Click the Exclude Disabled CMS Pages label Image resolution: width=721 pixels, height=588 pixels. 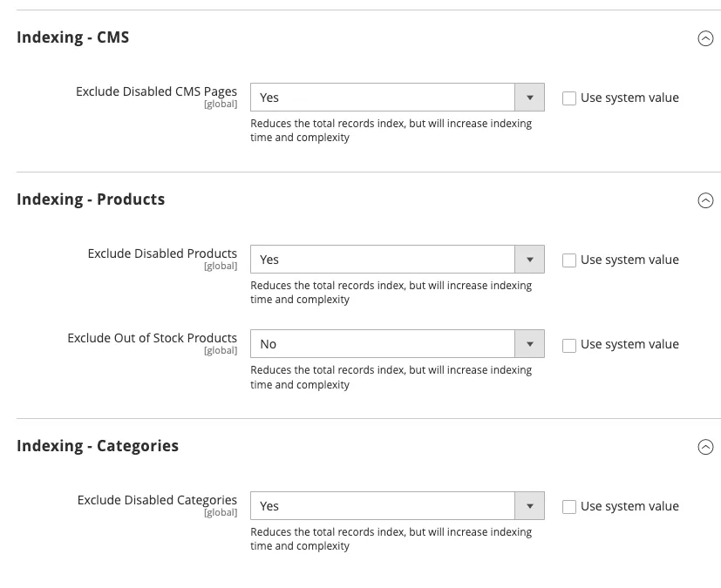coord(156,91)
